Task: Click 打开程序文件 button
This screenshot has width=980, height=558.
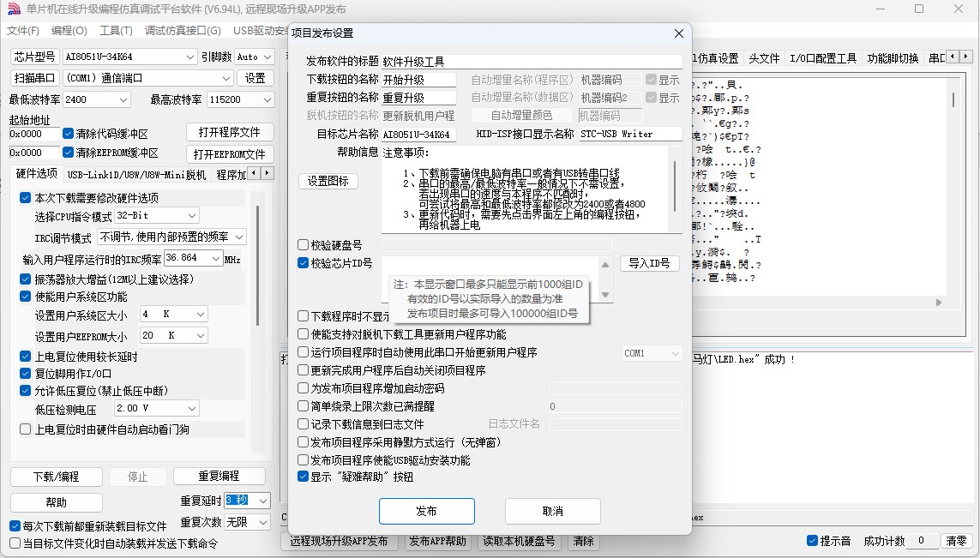Action: point(230,133)
